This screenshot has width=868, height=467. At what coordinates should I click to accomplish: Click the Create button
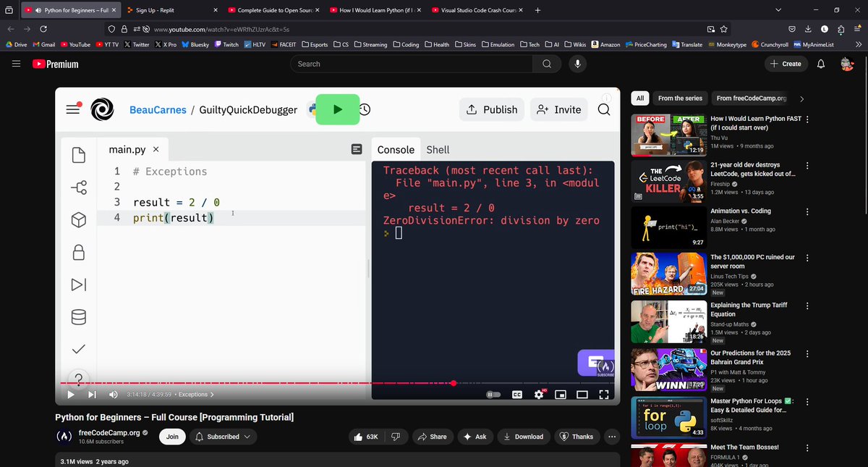point(786,64)
